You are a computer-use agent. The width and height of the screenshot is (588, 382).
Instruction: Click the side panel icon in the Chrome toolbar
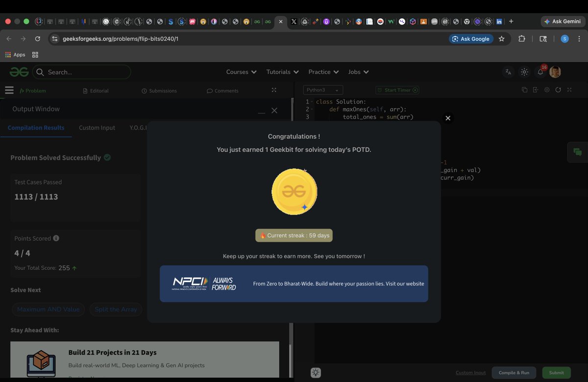543,39
